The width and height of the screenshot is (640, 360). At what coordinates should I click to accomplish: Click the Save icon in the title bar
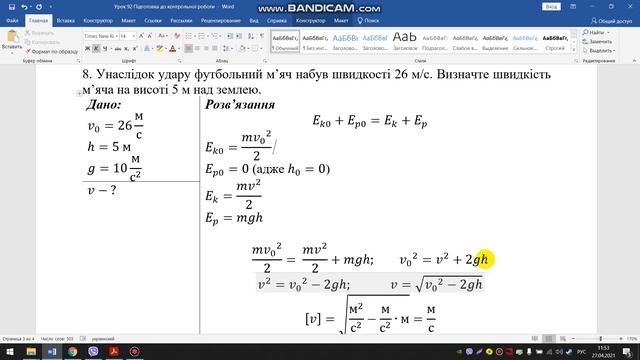tap(12, 7)
